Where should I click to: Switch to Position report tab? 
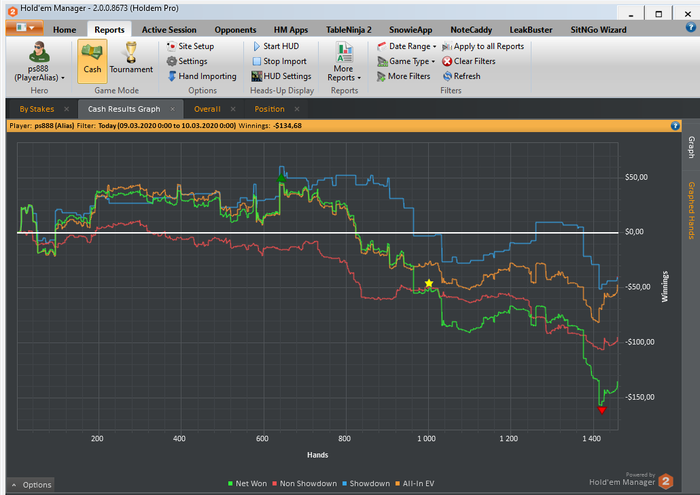269,109
